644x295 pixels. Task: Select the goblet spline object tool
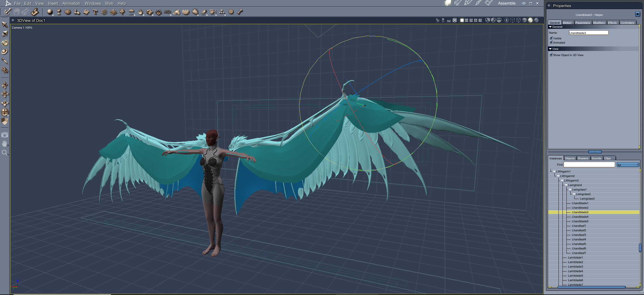[x=59, y=12]
